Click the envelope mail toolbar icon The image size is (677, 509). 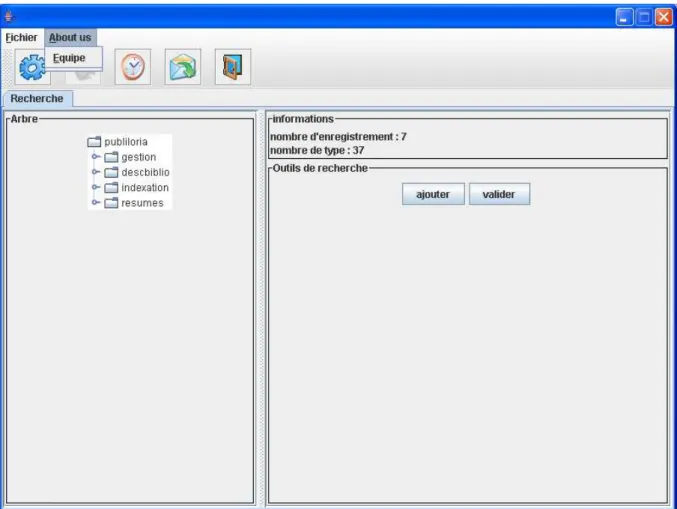tap(183, 67)
